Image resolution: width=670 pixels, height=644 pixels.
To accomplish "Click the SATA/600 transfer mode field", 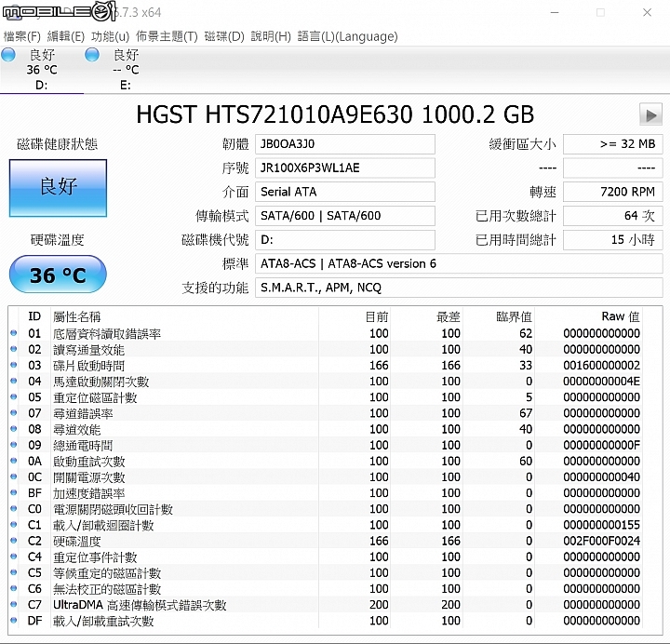I will 345,216.
